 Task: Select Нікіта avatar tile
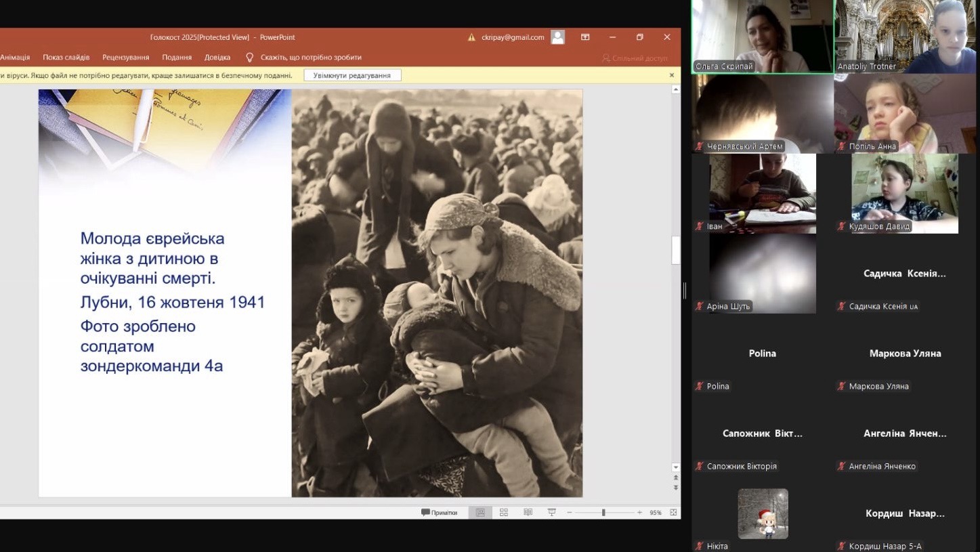[x=763, y=513]
